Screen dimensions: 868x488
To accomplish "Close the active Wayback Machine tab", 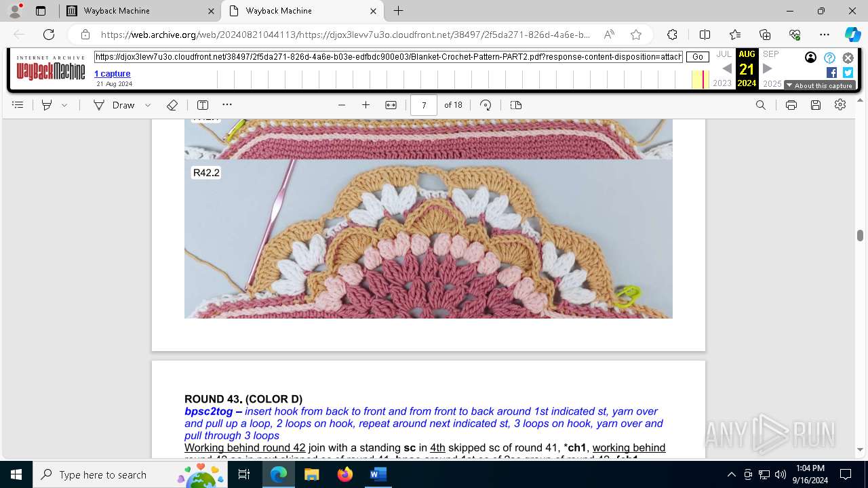I will coord(373,11).
